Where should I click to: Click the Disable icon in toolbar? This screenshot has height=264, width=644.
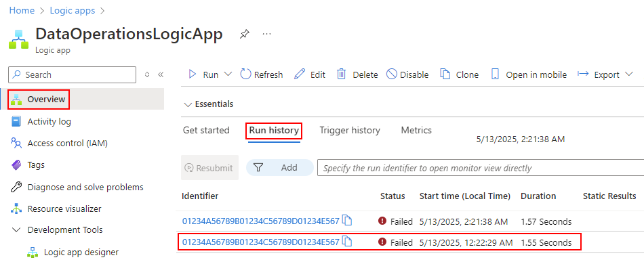(x=392, y=74)
